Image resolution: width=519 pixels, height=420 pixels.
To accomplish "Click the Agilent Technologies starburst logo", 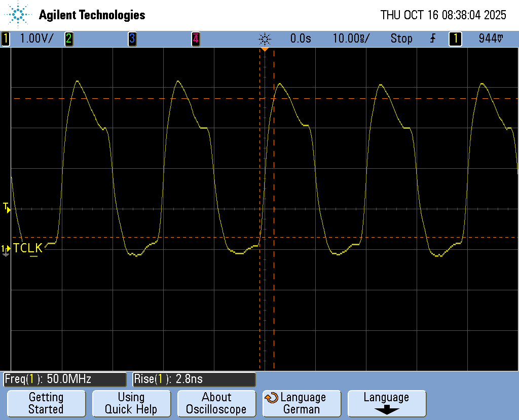I will click(x=19, y=15).
